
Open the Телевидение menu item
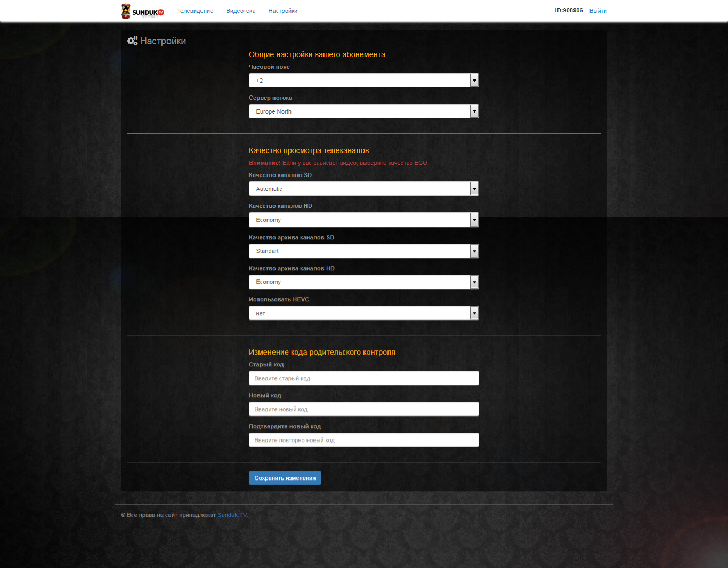195,11
